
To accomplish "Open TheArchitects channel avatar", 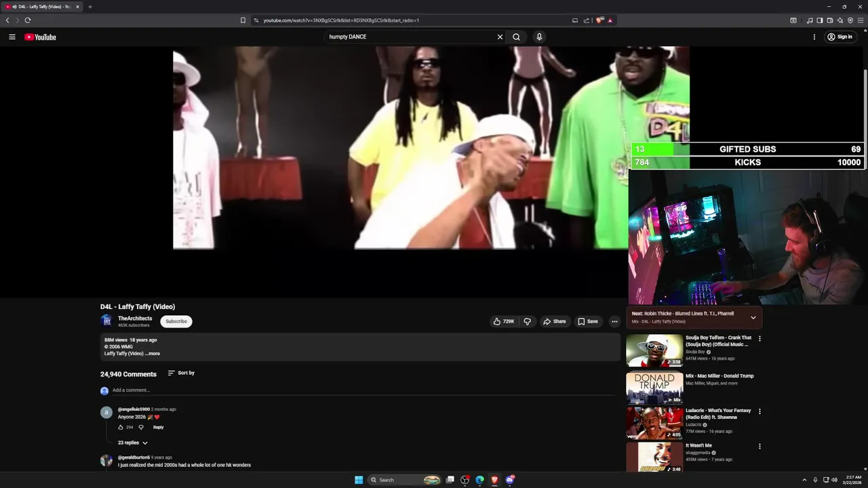I will pyautogui.click(x=106, y=321).
